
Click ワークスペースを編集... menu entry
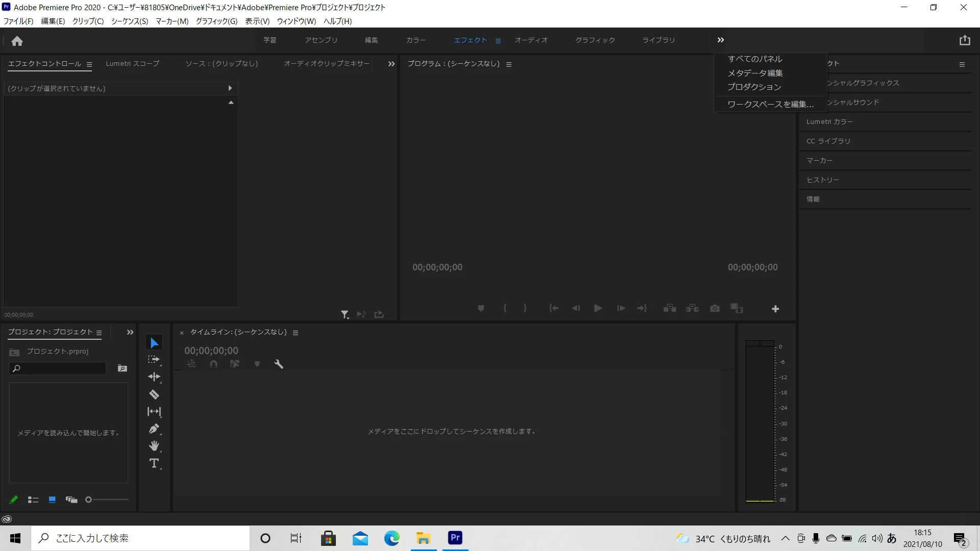pos(770,105)
